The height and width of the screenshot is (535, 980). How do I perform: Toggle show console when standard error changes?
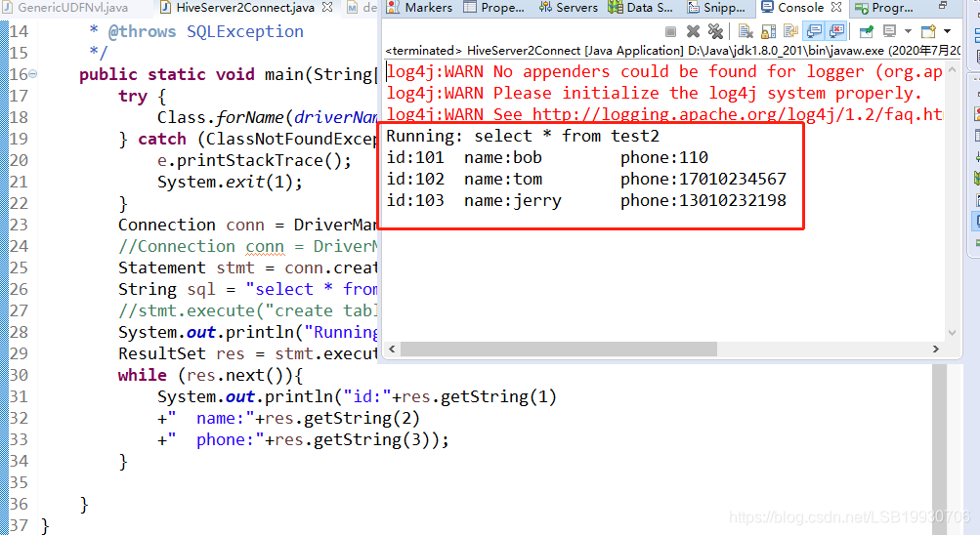pos(837,30)
